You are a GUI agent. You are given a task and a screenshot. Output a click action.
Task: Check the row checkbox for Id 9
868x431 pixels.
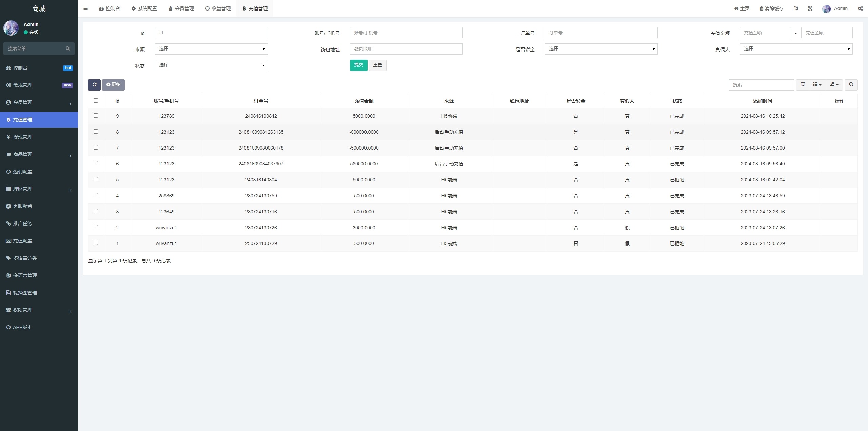coord(96,116)
